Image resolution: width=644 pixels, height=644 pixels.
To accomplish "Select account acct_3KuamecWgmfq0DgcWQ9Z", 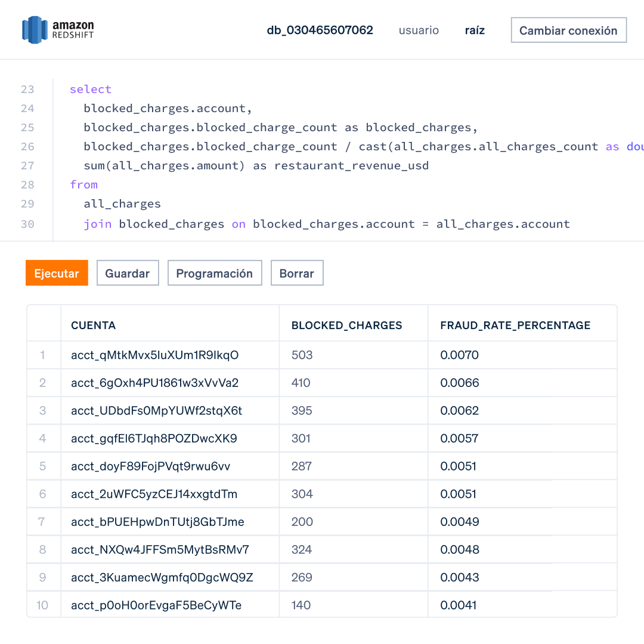I will pos(162,577).
